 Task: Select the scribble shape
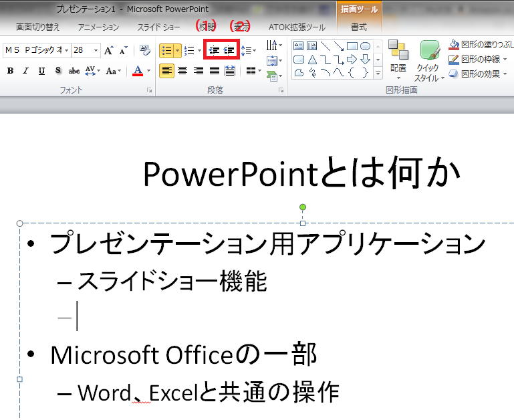click(312, 72)
